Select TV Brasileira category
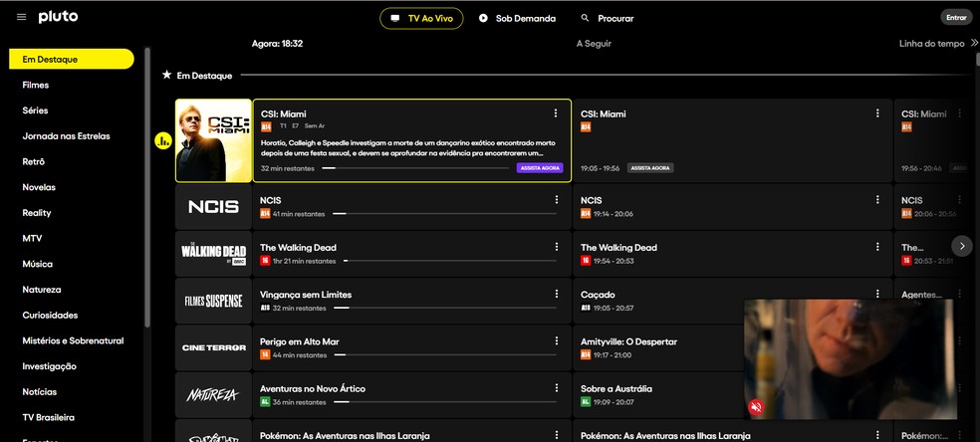The width and height of the screenshot is (980, 442). coord(49,418)
